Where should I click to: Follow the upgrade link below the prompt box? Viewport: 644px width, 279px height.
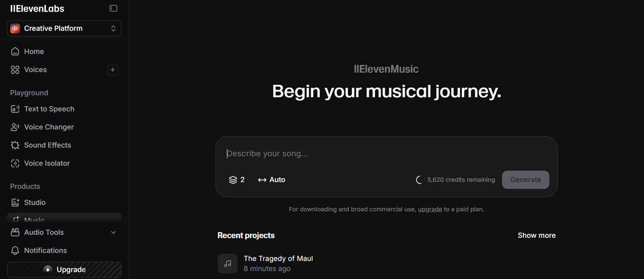click(430, 209)
